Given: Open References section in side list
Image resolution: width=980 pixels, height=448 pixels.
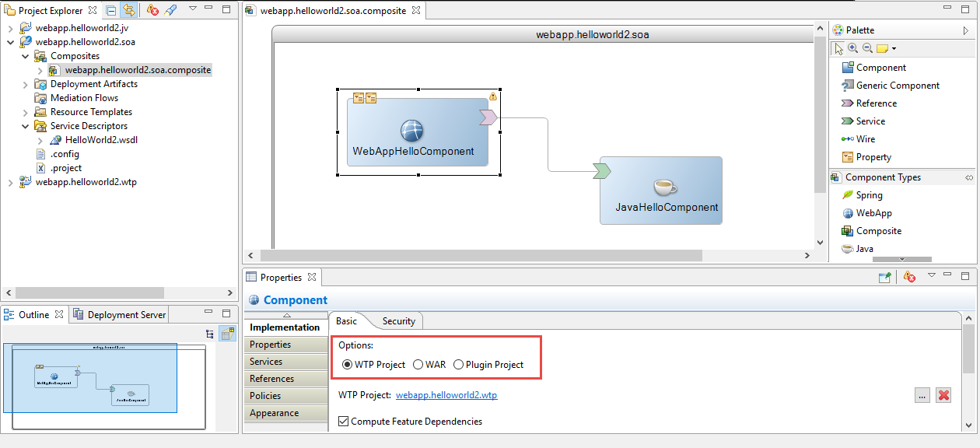Looking at the screenshot, I should tap(285, 379).
